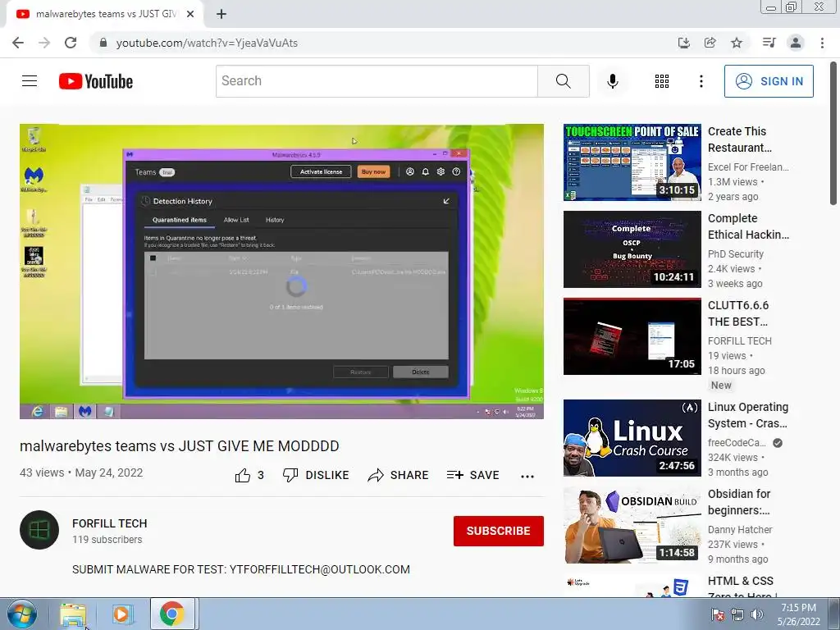This screenshot has width=840, height=630.
Task: Select the address bar URL
Action: click(207, 43)
